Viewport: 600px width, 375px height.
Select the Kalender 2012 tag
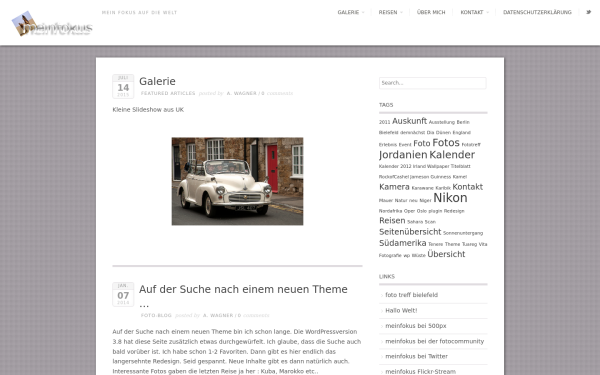click(395, 166)
